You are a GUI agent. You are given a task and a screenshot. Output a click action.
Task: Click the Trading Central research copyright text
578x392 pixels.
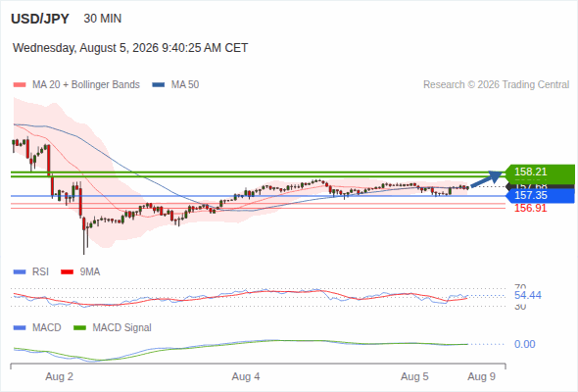496,85
